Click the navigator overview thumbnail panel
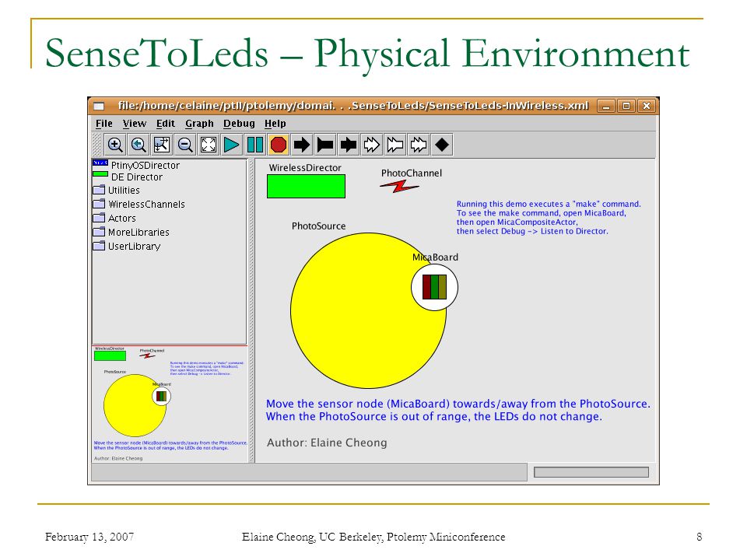 (170, 404)
